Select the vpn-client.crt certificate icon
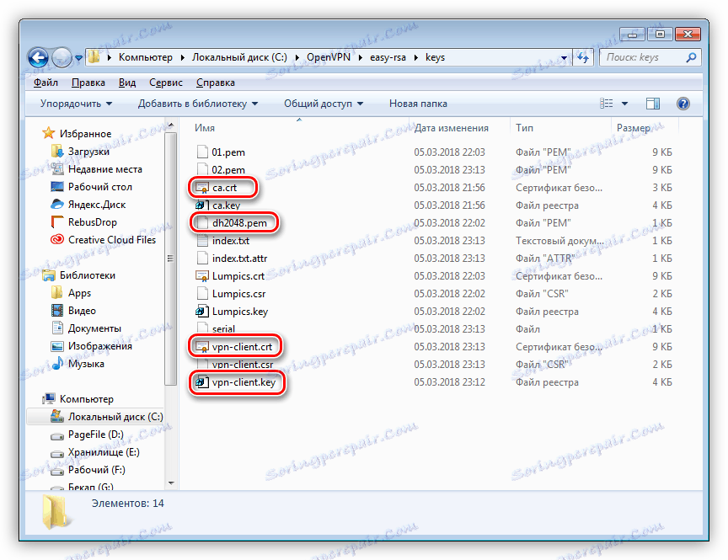The image size is (728, 560). click(x=202, y=347)
